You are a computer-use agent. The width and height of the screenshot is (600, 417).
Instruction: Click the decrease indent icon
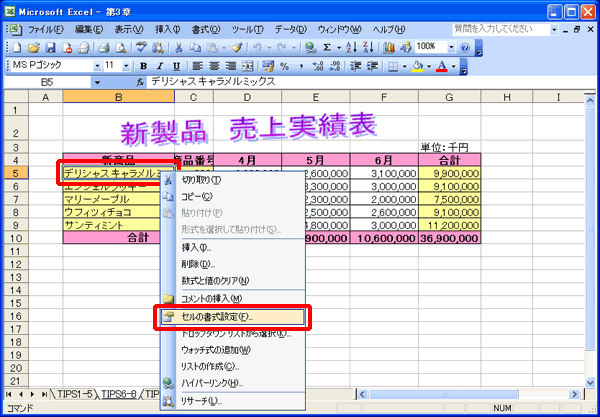click(x=355, y=67)
